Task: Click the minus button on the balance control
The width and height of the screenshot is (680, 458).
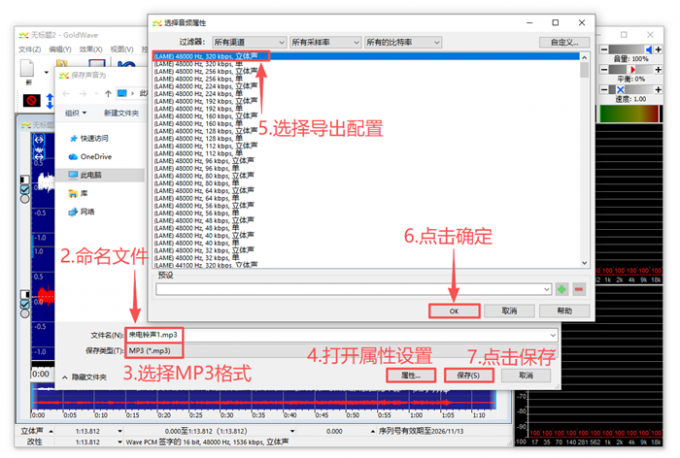Action: point(604,69)
